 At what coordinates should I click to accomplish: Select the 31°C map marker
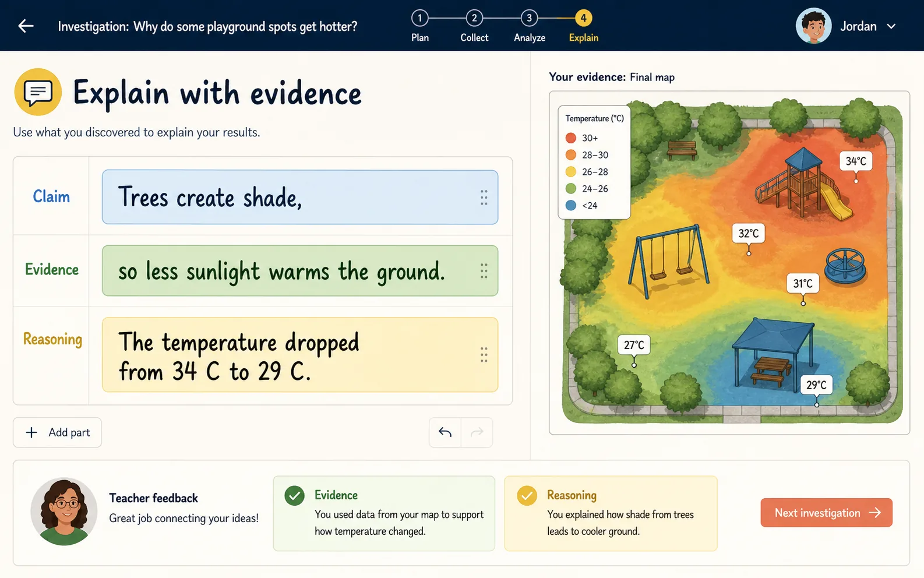(803, 284)
